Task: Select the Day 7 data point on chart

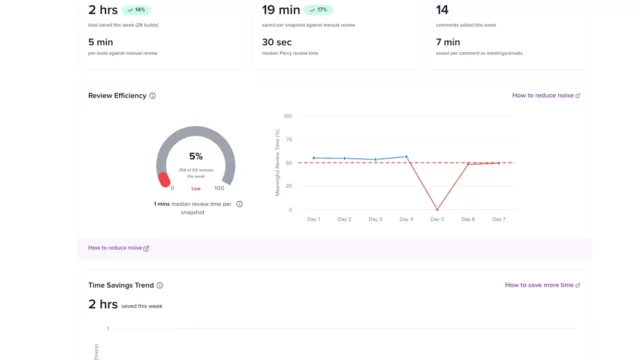Action: point(499,163)
